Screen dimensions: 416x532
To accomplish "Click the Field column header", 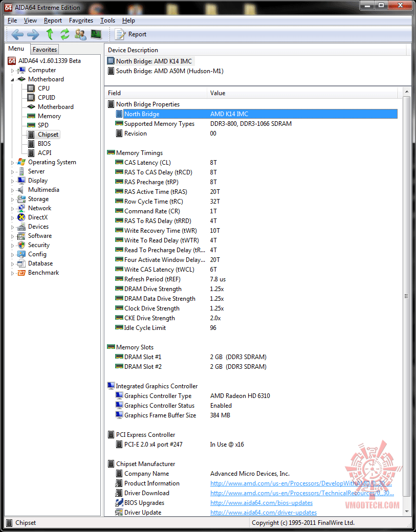I will (156, 93).
